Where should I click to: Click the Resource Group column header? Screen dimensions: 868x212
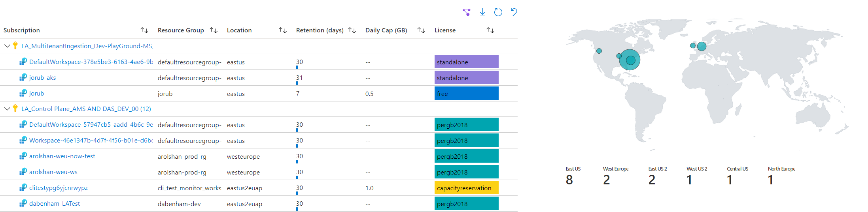[x=181, y=30]
